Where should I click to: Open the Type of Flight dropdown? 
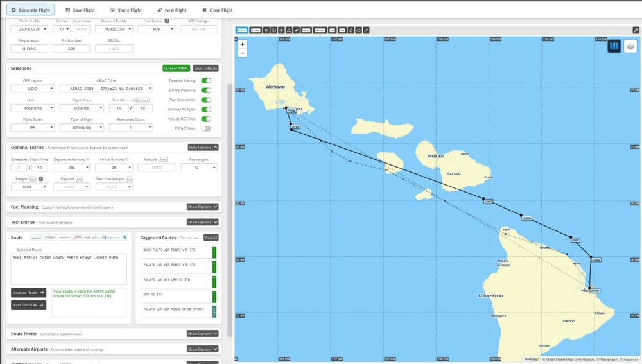82,127
